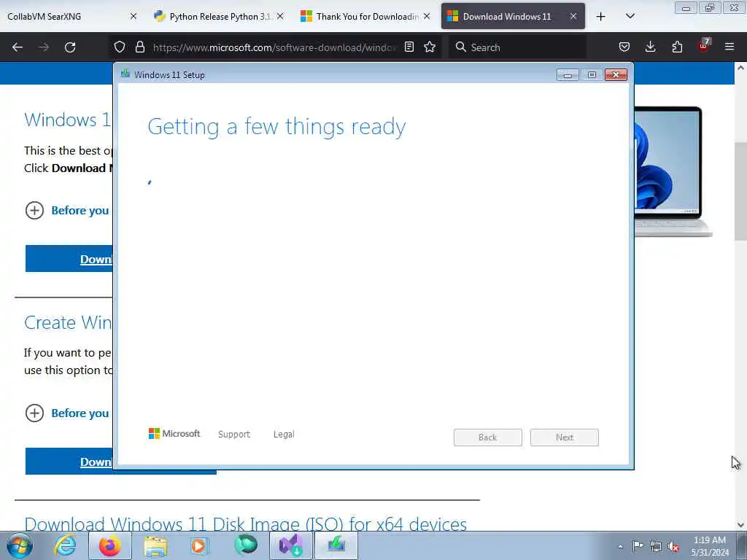The width and height of the screenshot is (747, 560).
Task: Close the Windows 11 Setup dialog
Action: point(616,75)
